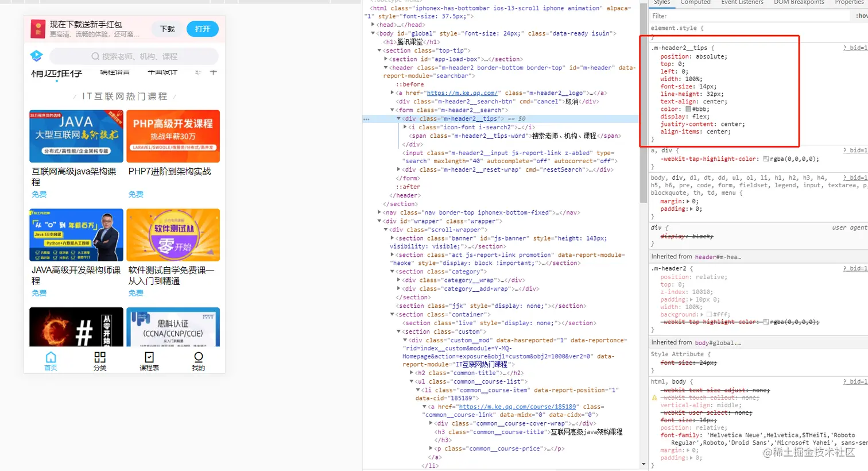Click the three-dot marker beside the selected DOM line
The height and width of the screenshot is (471, 868).
366,119
